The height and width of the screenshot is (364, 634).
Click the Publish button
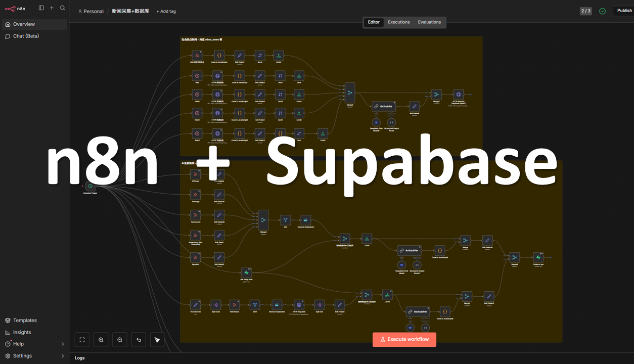click(624, 11)
